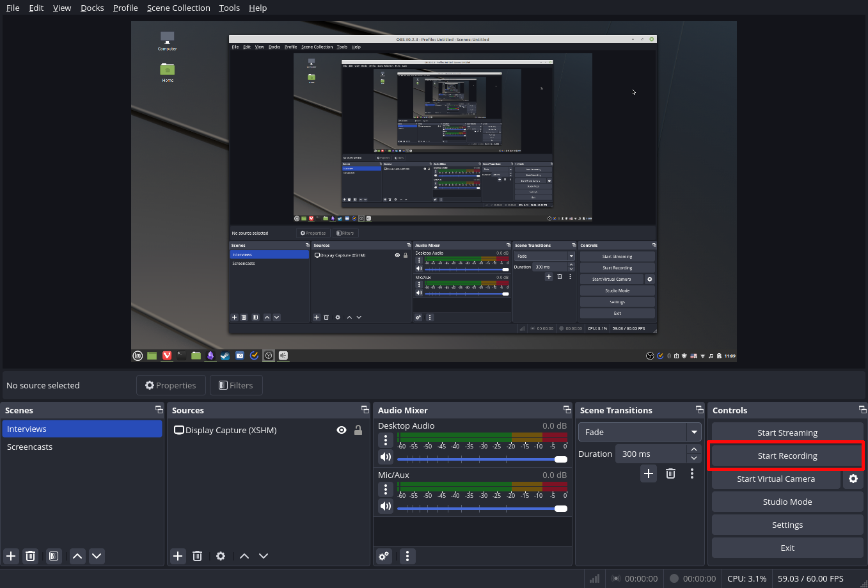Start Recording from the Controls panel

(787, 456)
